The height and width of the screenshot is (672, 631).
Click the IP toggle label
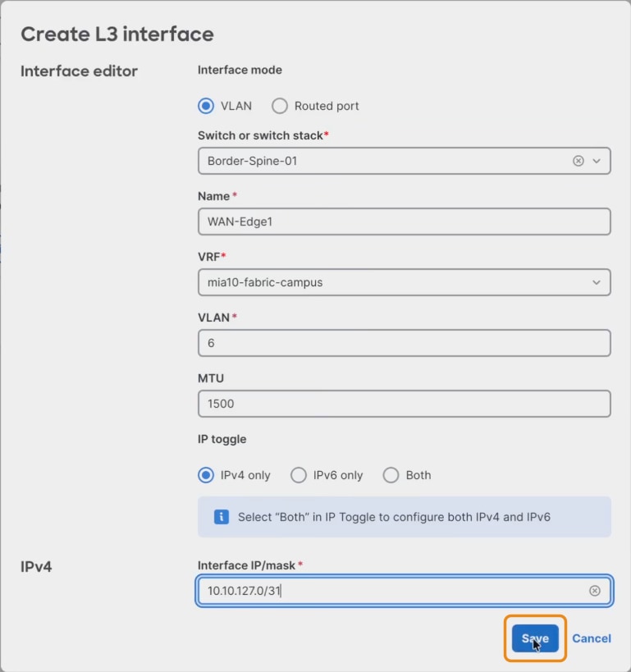(222, 439)
